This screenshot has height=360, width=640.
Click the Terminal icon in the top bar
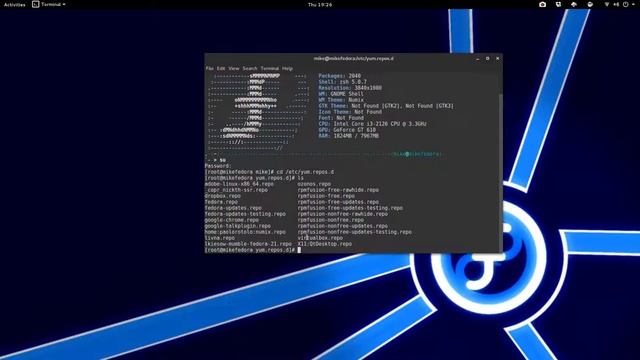point(36,4)
